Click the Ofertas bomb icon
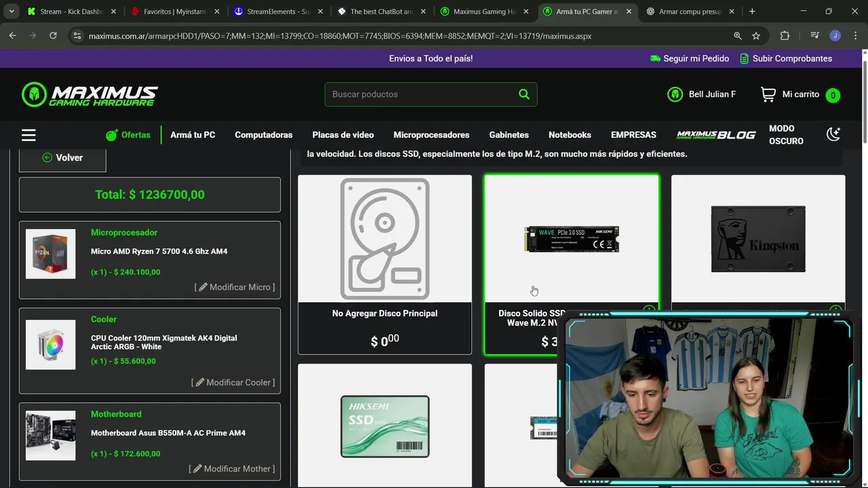 click(112, 135)
